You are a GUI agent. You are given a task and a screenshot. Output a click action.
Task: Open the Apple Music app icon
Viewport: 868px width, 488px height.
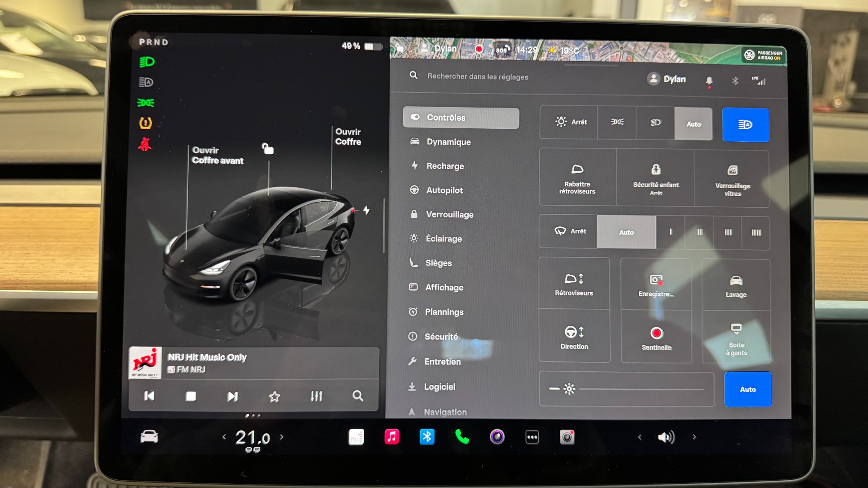pos(391,437)
